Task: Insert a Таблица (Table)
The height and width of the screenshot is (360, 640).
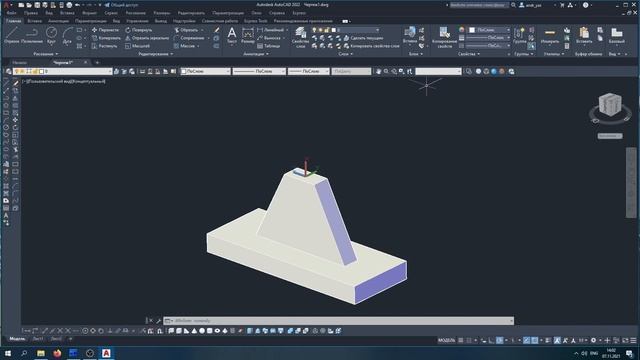Action: (x=269, y=46)
